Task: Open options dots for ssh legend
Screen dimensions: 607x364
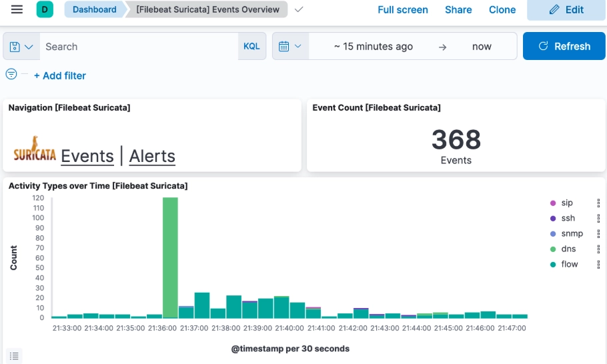Action: click(x=598, y=218)
